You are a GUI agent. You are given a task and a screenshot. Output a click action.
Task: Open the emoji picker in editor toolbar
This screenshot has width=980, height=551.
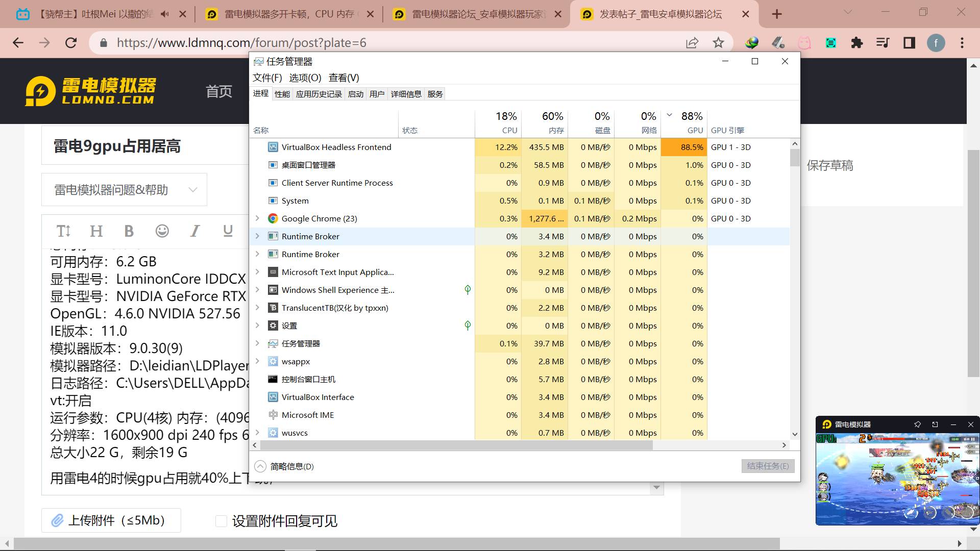[162, 231]
